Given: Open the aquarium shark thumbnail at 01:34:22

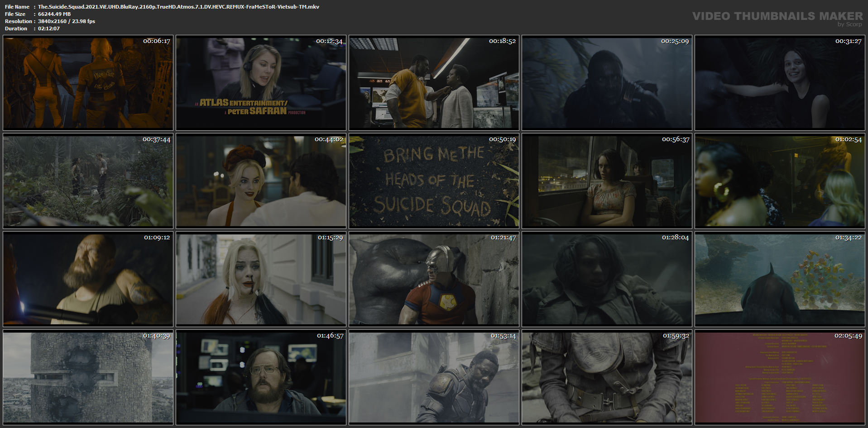Looking at the screenshot, I should tap(780, 279).
